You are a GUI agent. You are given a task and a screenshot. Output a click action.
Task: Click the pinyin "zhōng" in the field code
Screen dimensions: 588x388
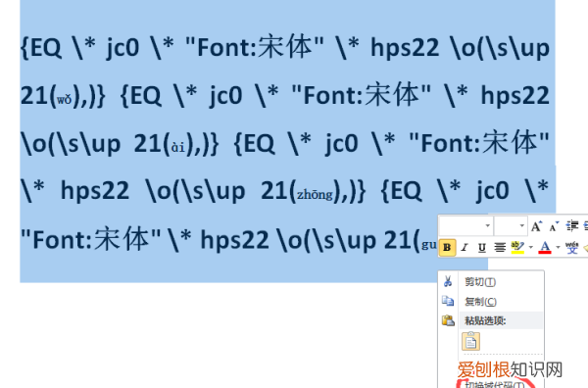click(x=315, y=195)
